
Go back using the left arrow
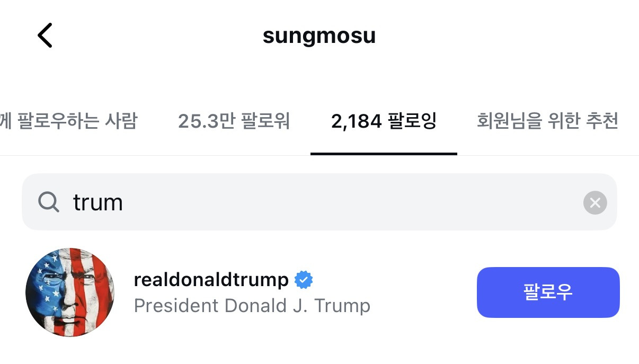pyautogui.click(x=45, y=36)
